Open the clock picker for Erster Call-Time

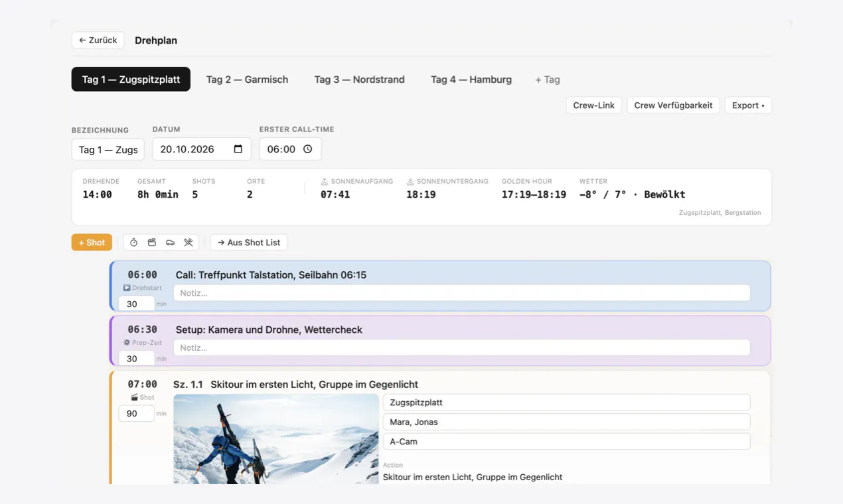tap(308, 149)
